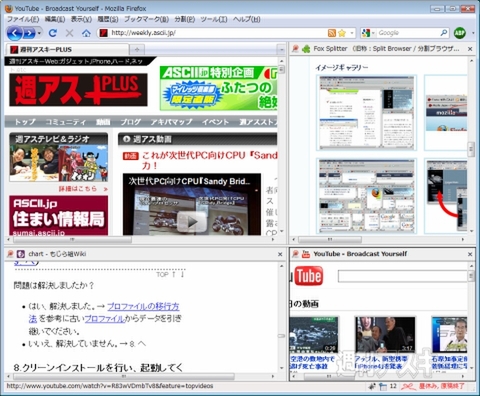Open the 空港の敷地内で video link
Screen dimensions: 480x396
pyautogui.click(x=312, y=363)
